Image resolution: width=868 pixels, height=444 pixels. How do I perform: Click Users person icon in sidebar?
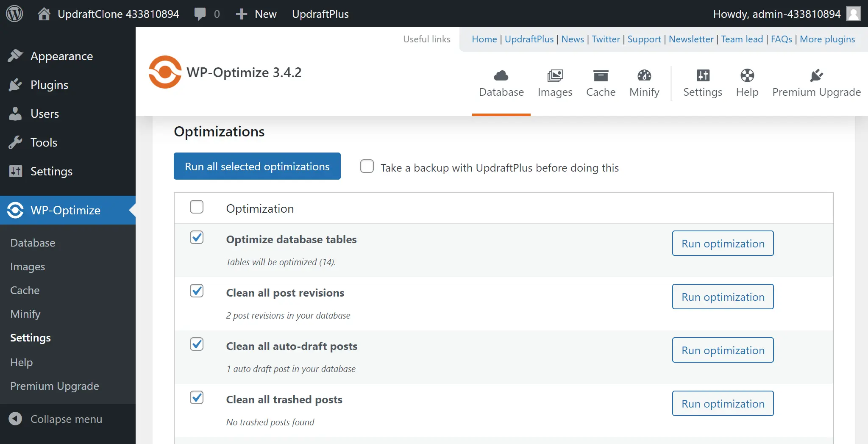point(15,114)
